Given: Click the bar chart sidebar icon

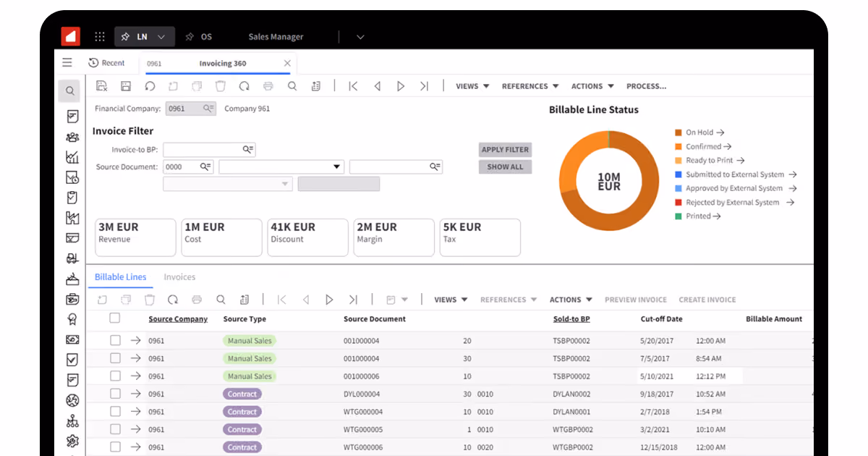Looking at the screenshot, I should click(x=72, y=157).
